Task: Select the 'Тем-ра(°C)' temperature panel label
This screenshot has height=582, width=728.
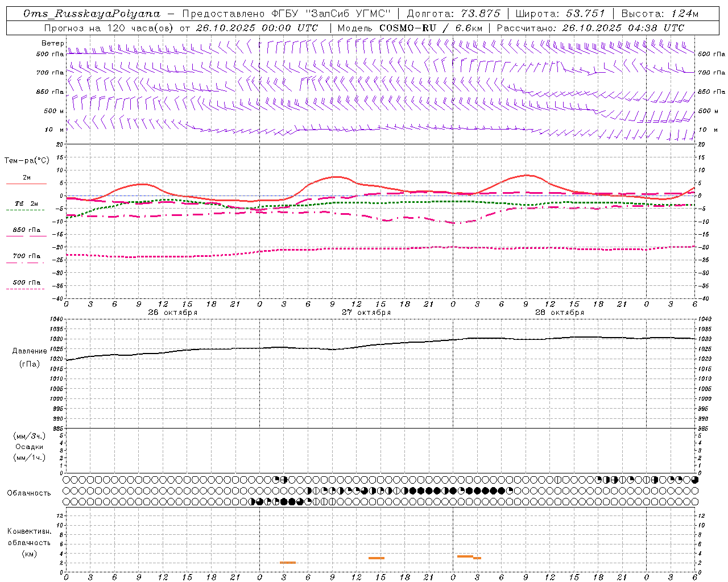Action: point(27,161)
